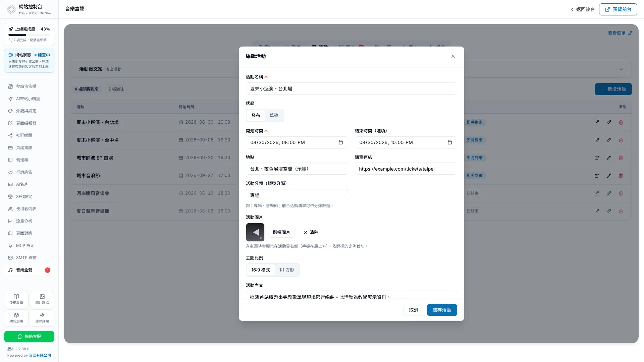This screenshot has width=644, height=362.
Task: Open 城市音浪節 external link icon
Action: tap(596, 176)
